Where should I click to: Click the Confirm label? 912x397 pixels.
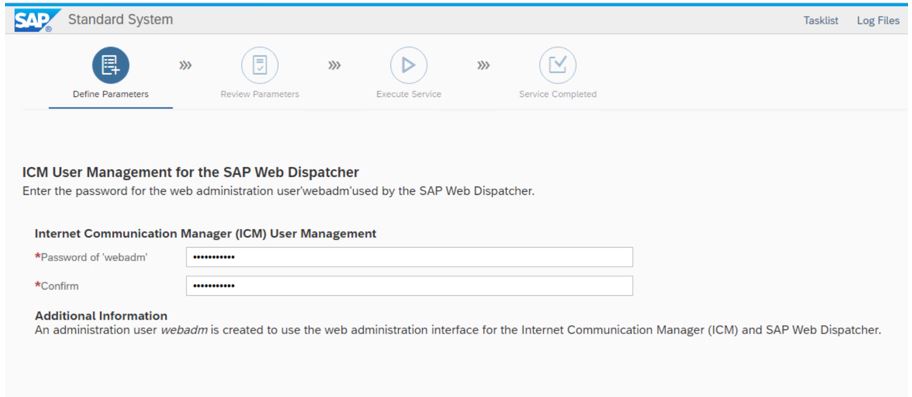pos(57,286)
